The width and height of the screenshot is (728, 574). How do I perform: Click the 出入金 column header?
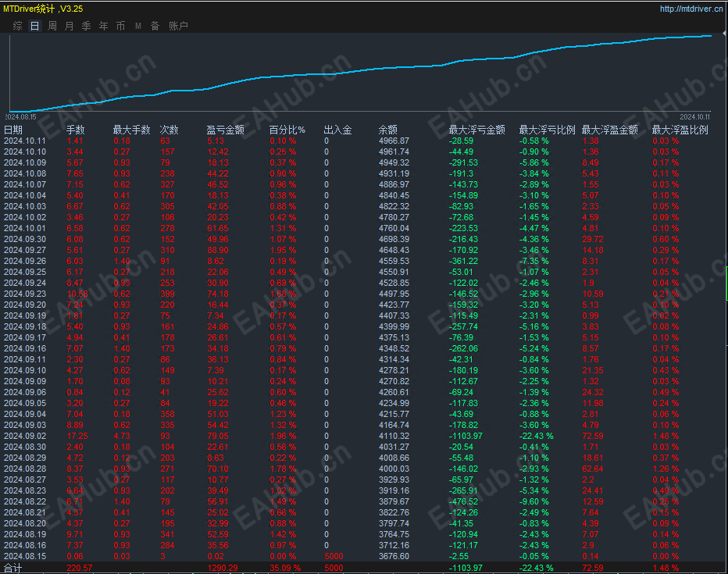coord(337,130)
